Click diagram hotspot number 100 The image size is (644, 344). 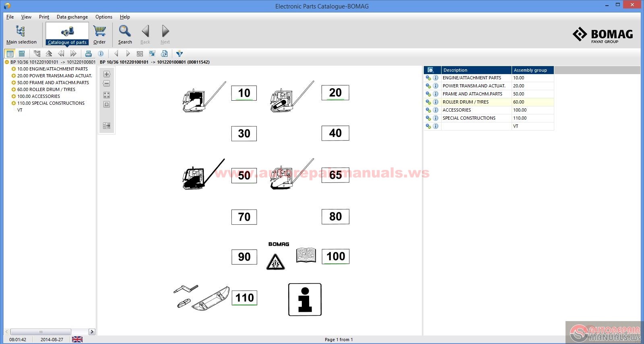(x=336, y=256)
